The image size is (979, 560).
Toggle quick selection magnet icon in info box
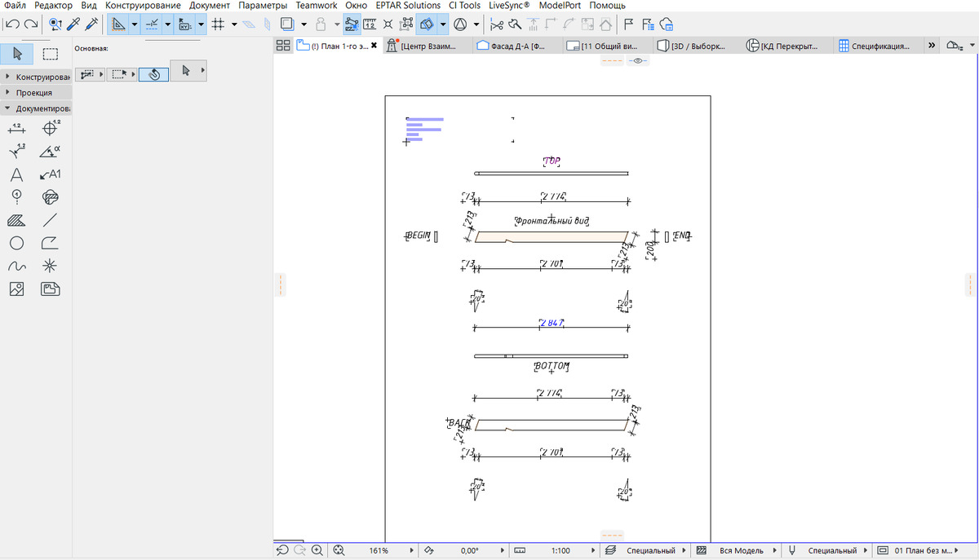tap(153, 73)
